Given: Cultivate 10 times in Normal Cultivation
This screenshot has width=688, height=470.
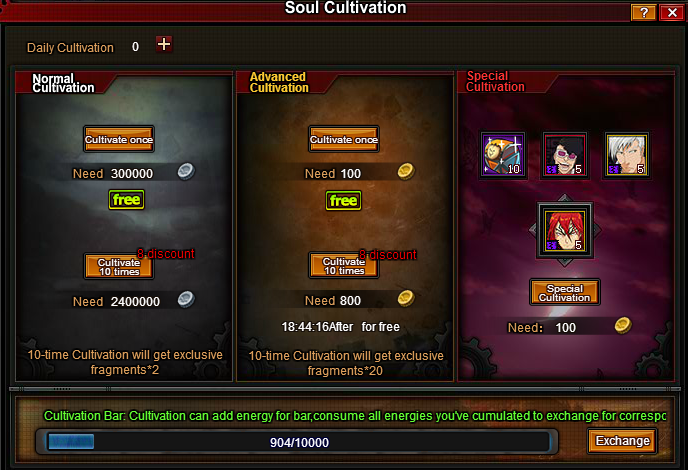Looking at the screenshot, I should coord(119,266).
